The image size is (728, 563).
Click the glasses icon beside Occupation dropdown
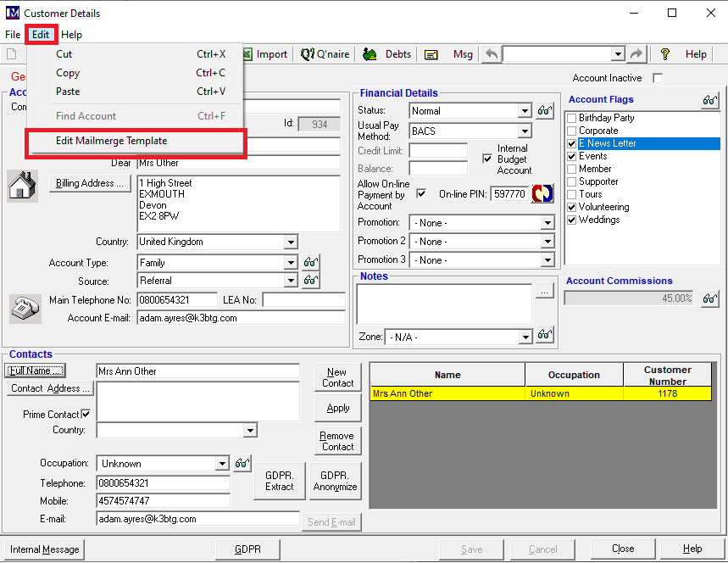click(x=242, y=463)
